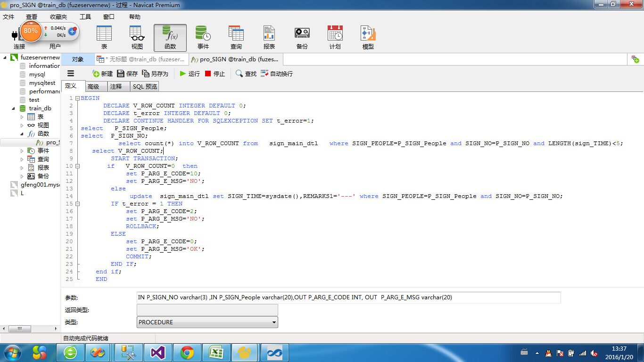This screenshot has width=644, height=362.
Task: Open the 查询 (Query) toolbar icon
Action: tap(236, 37)
